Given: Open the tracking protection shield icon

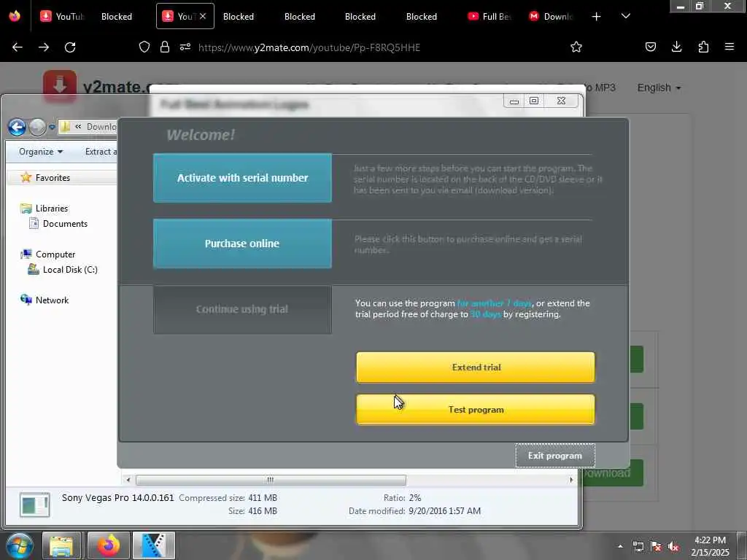Looking at the screenshot, I should [144, 47].
